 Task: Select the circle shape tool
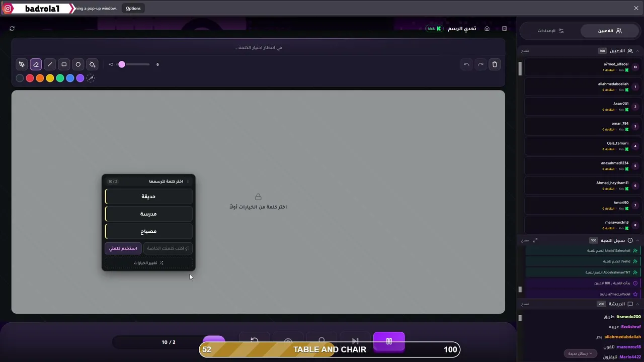coord(78,64)
